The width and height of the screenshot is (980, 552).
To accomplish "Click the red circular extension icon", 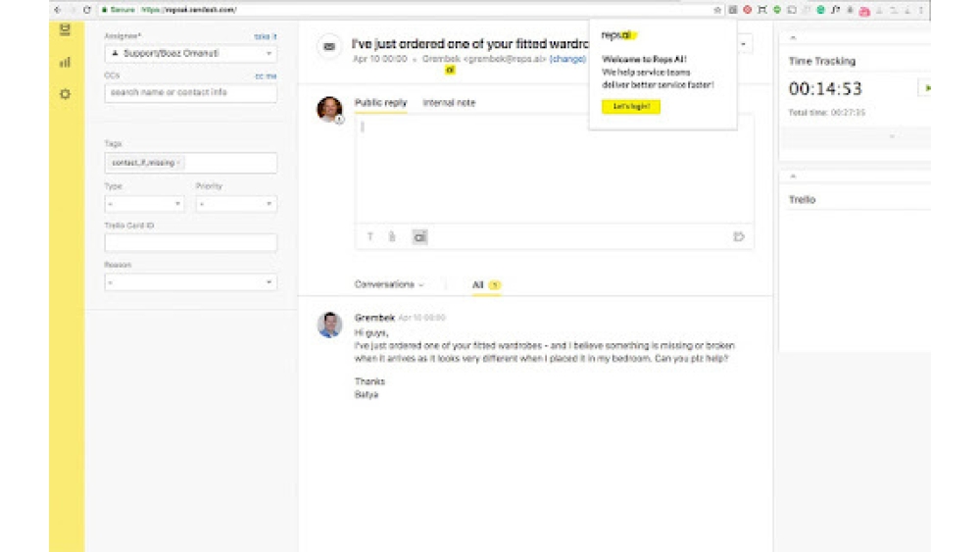I will pyautogui.click(x=747, y=10).
